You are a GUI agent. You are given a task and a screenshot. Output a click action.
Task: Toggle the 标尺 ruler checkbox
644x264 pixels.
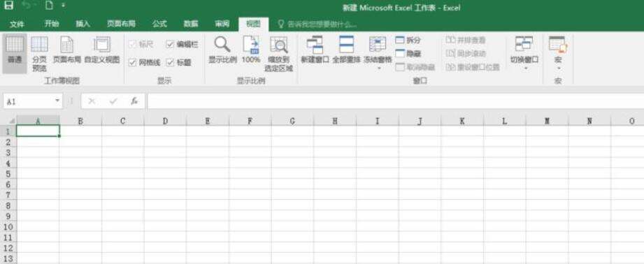tap(132, 44)
